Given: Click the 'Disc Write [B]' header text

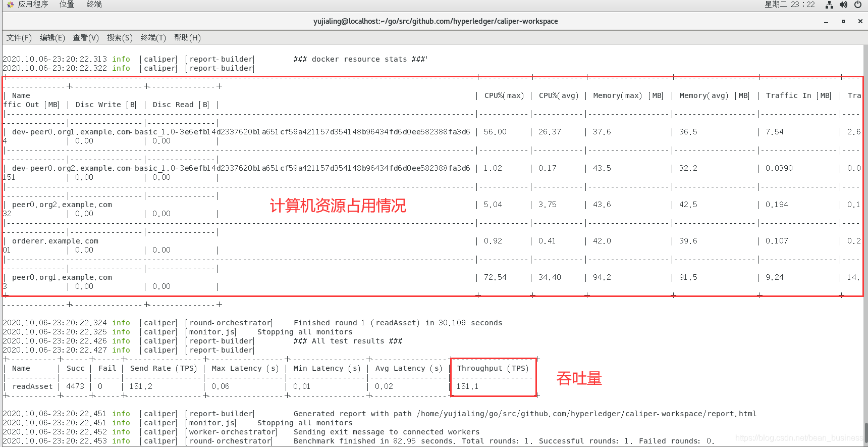Looking at the screenshot, I should 106,105.
